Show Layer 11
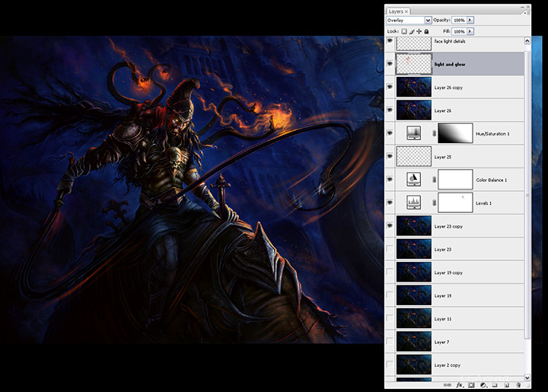548x392 pixels. click(x=390, y=318)
